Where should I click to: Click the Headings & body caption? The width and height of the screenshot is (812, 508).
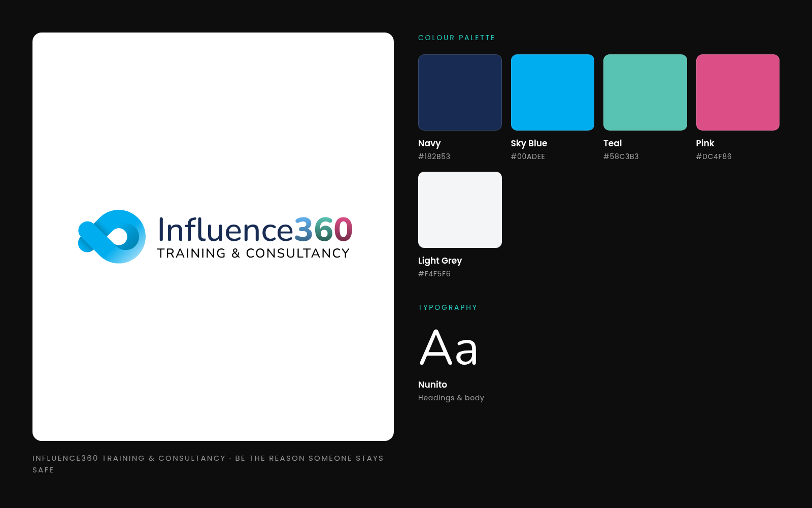coord(451,398)
